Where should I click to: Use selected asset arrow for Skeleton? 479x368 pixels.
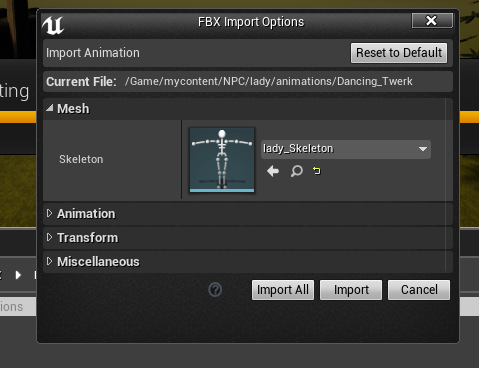(x=273, y=171)
